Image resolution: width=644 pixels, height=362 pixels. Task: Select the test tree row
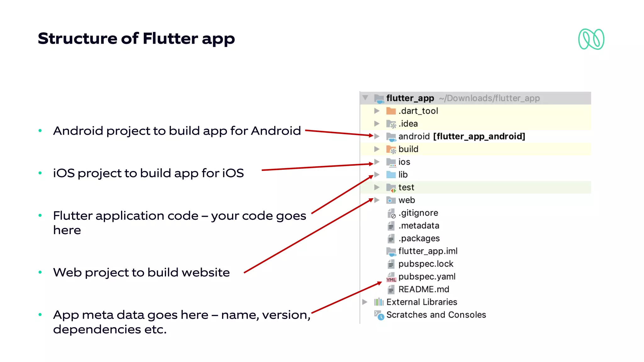click(475, 187)
